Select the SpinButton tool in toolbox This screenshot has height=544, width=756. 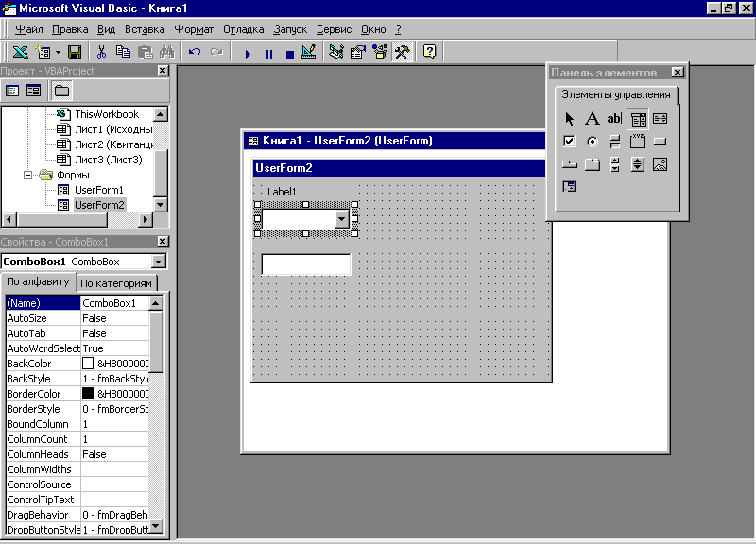tap(637, 164)
